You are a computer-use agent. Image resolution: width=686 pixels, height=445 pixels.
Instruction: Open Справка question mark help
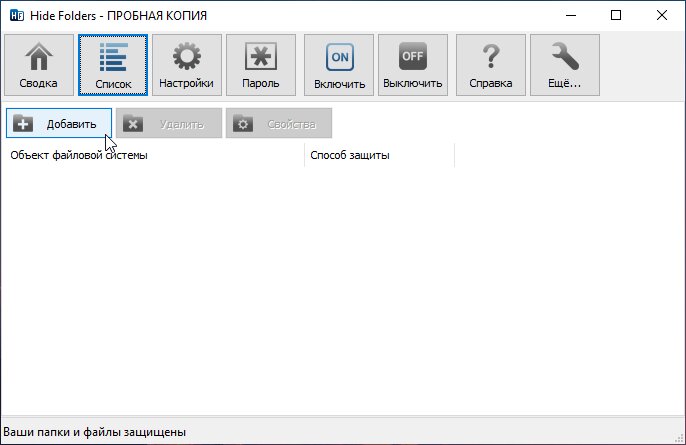pos(491,65)
